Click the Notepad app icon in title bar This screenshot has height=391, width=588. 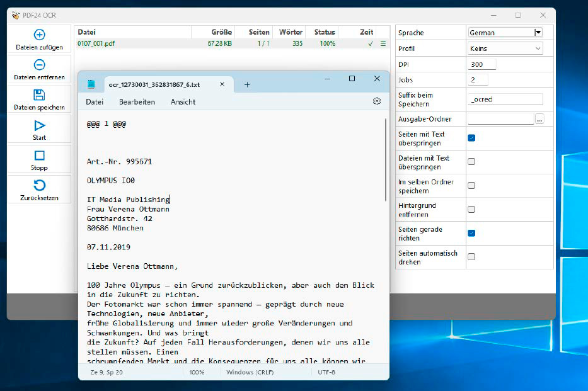pos(91,84)
